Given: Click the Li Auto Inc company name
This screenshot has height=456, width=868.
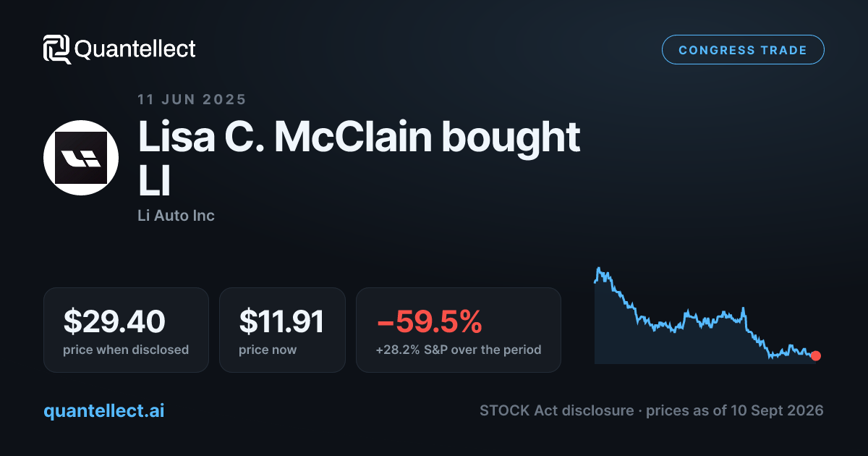Looking at the screenshot, I should coord(176,215).
